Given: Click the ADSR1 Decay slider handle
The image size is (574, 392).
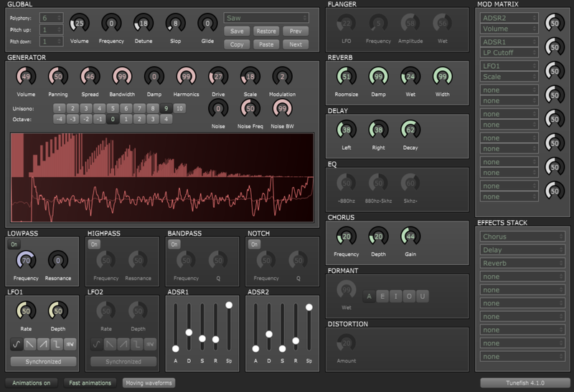Looking at the screenshot, I should (189, 333).
